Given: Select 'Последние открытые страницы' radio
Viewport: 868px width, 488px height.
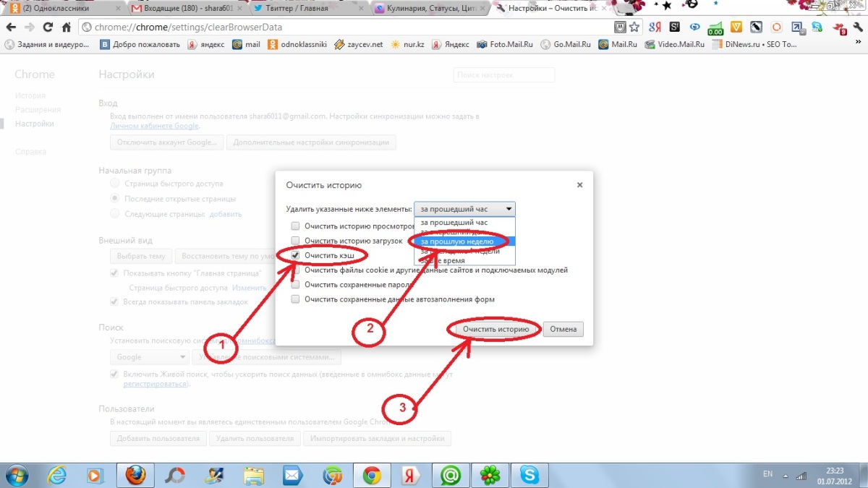Looking at the screenshot, I should (114, 198).
